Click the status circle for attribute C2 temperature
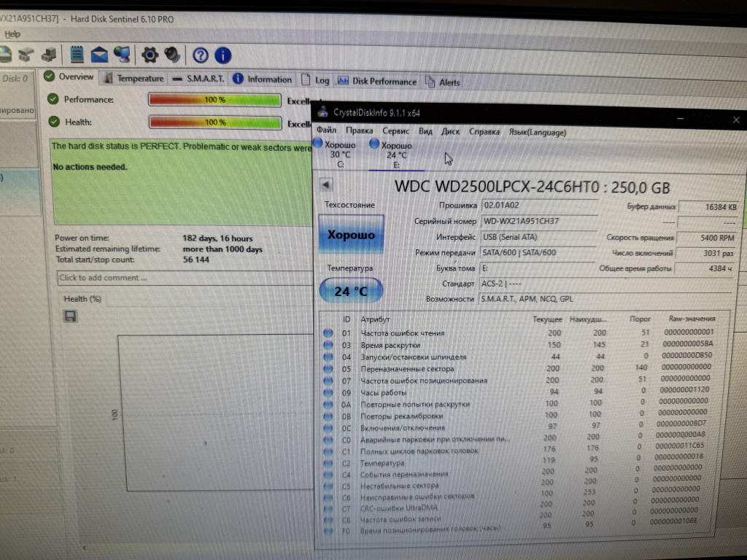 click(328, 463)
